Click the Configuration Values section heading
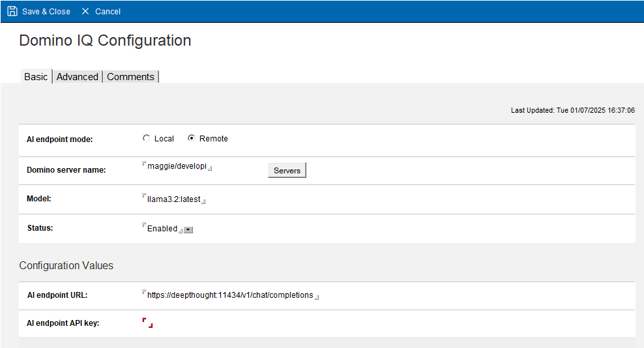644x348 pixels. coord(66,265)
